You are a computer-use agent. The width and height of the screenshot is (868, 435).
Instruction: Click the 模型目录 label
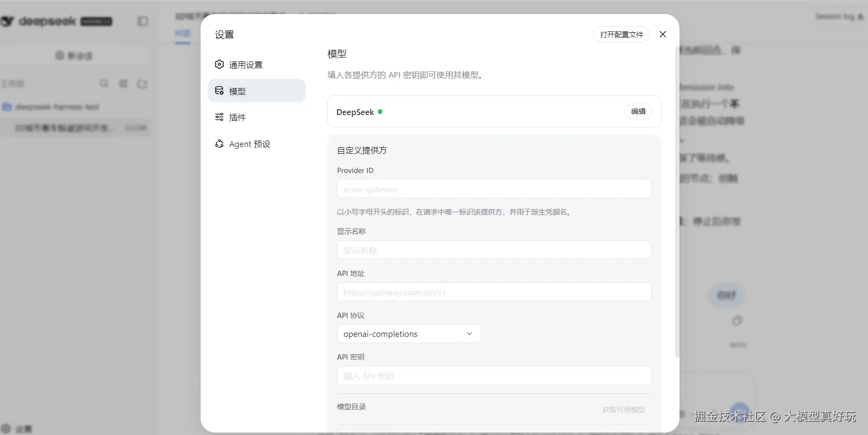point(351,407)
